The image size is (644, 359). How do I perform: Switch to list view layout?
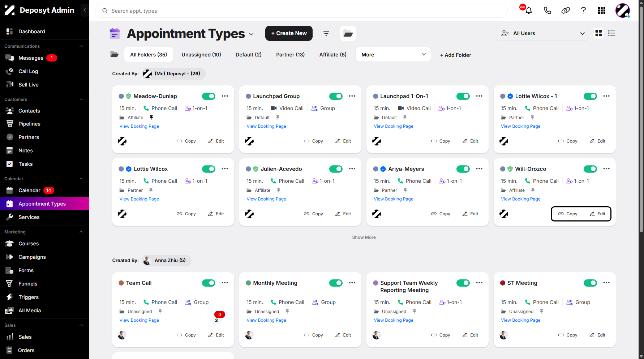point(611,33)
